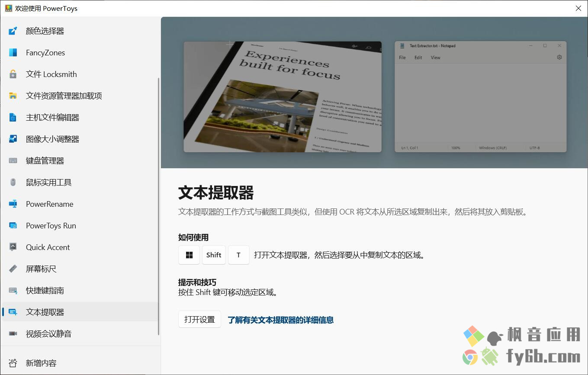Click the 图像大小调整器 resize icon
588x375 pixels.
13,139
